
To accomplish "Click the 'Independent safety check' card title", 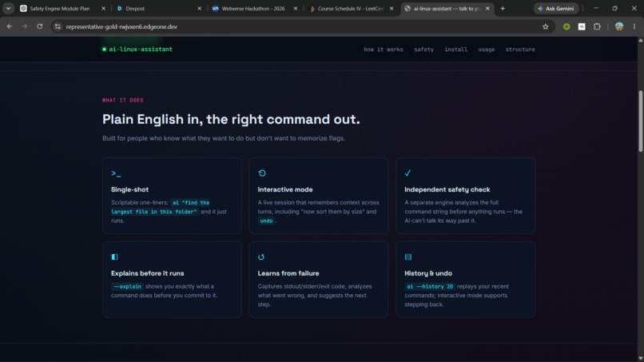I will pos(447,189).
